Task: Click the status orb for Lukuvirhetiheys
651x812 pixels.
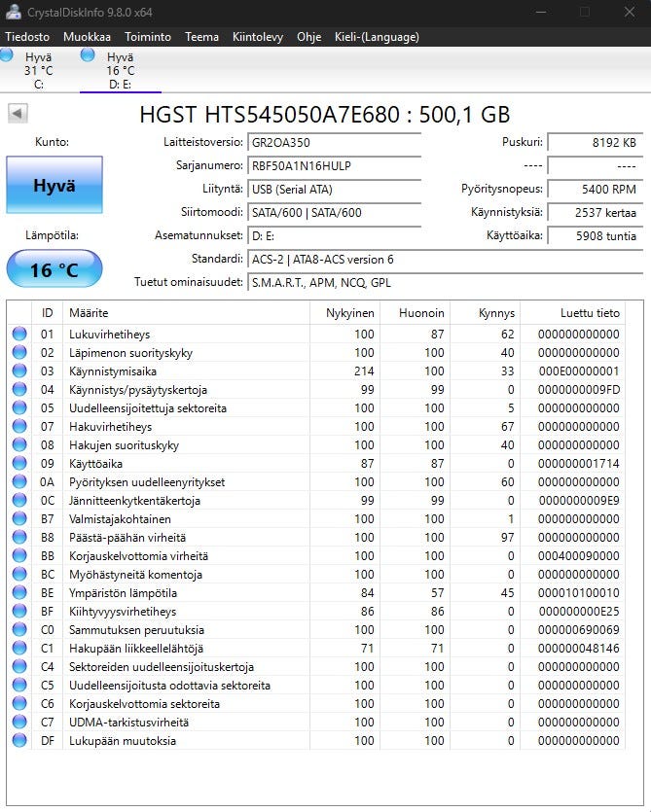Action: (19, 334)
